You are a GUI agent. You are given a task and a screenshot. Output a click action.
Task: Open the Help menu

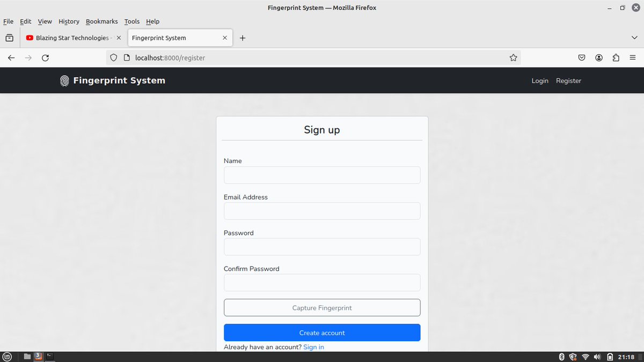click(x=153, y=21)
